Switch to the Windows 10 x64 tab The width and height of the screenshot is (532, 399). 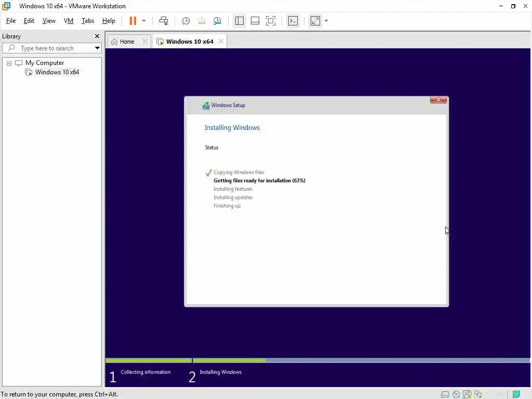[190, 42]
